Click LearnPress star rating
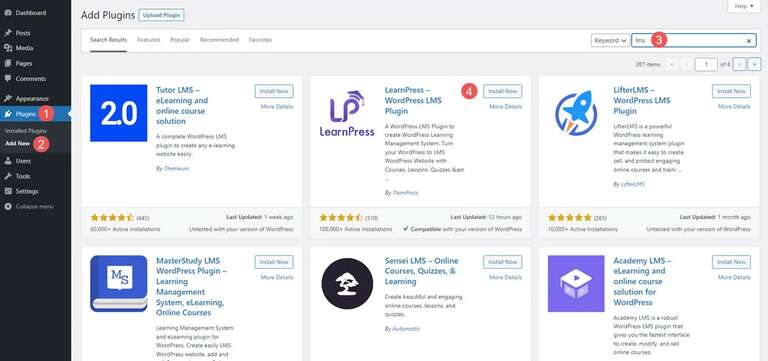The height and width of the screenshot is (361, 768). point(341,217)
